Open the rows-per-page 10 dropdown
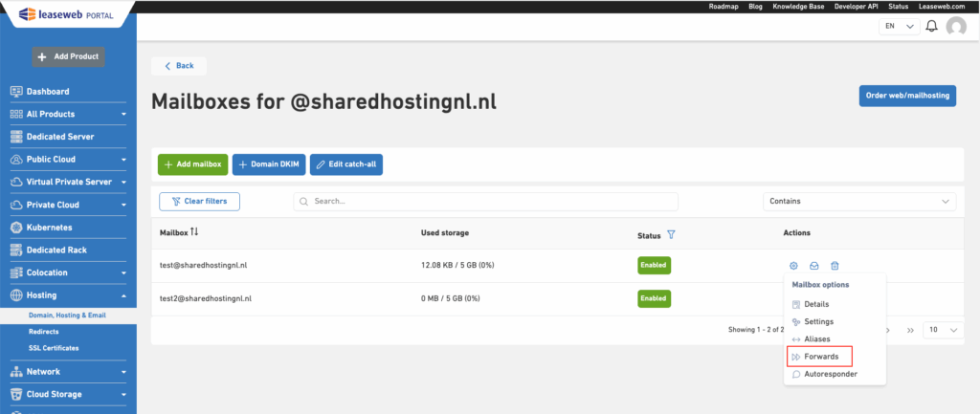Image resolution: width=980 pixels, height=414 pixels. 943,330
